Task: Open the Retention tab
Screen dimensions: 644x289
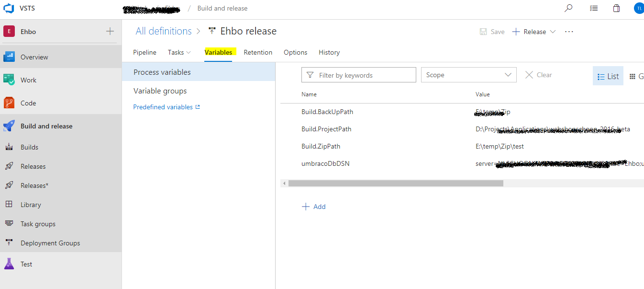Action: pos(258,52)
